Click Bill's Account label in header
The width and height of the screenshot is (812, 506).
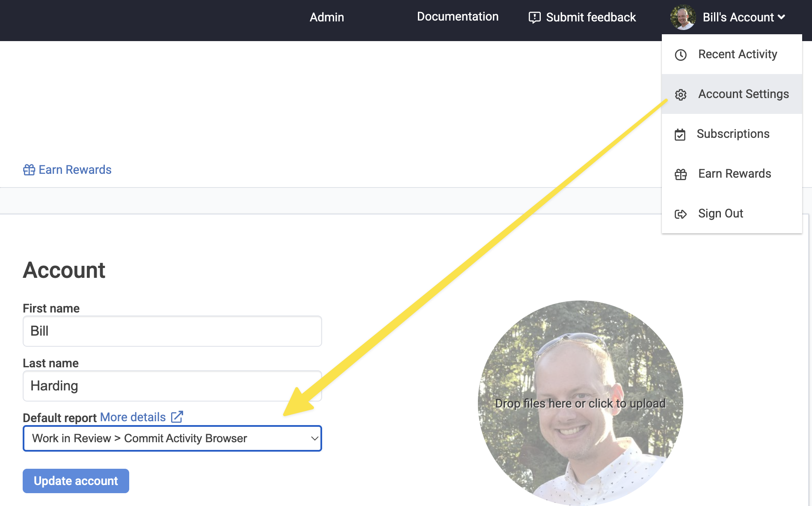point(738,17)
